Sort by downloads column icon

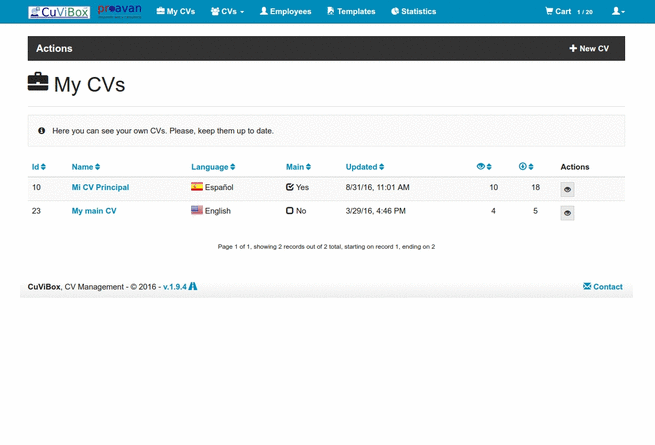pyautogui.click(x=526, y=166)
